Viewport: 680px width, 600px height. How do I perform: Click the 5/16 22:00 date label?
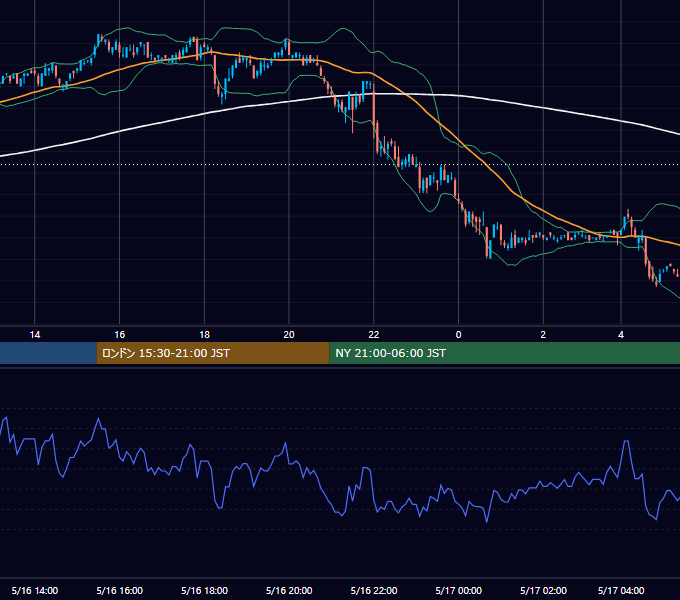(374, 590)
